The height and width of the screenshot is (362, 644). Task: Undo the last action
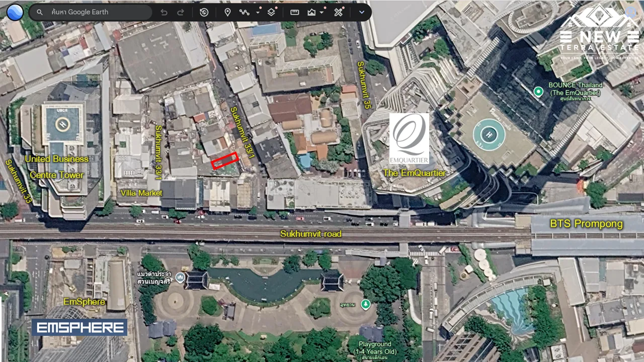pyautogui.click(x=164, y=12)
